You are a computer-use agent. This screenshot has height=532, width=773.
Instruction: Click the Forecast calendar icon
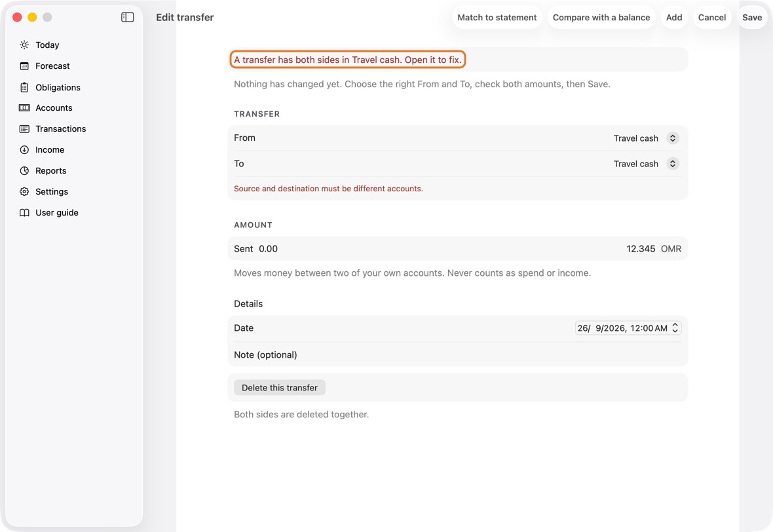(x=24, y=66)
